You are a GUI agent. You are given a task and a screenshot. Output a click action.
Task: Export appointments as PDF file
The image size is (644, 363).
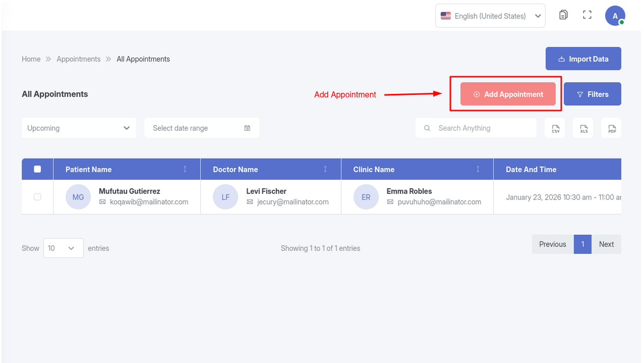[611, 128]
